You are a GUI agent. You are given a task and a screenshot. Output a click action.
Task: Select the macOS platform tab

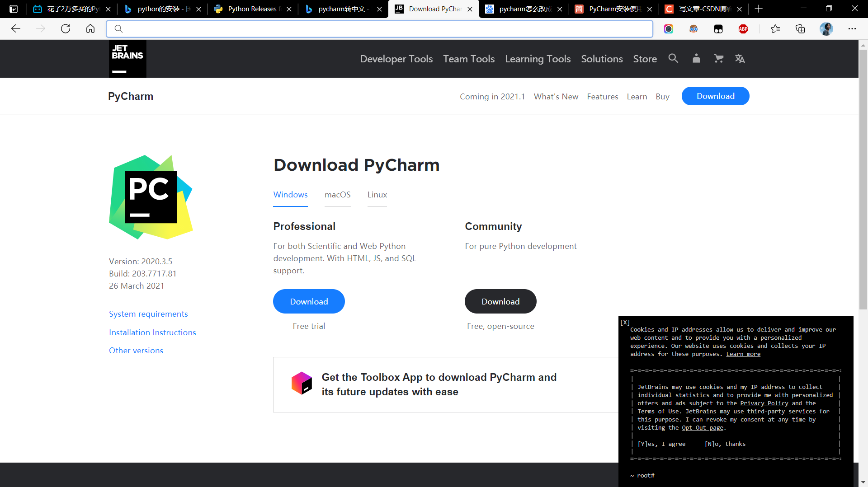pos(337,195)
